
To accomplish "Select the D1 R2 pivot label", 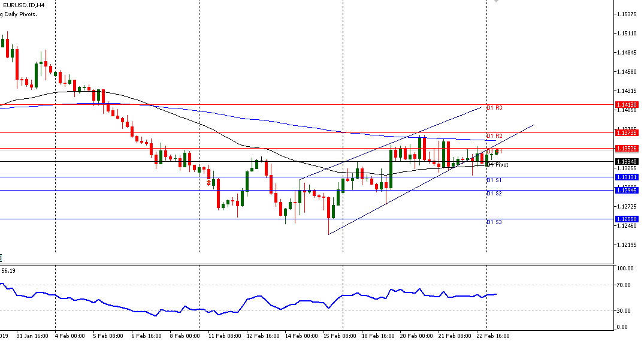I will coord(494,135).
